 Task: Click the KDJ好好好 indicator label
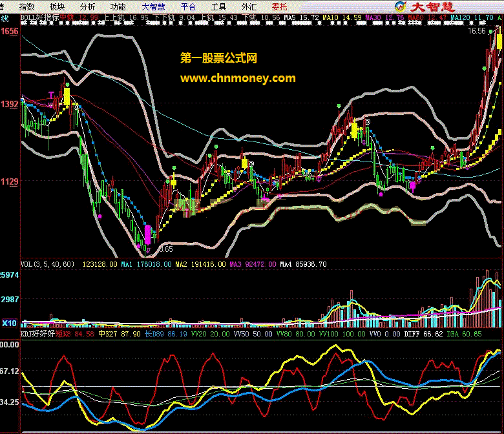[37, 334]
